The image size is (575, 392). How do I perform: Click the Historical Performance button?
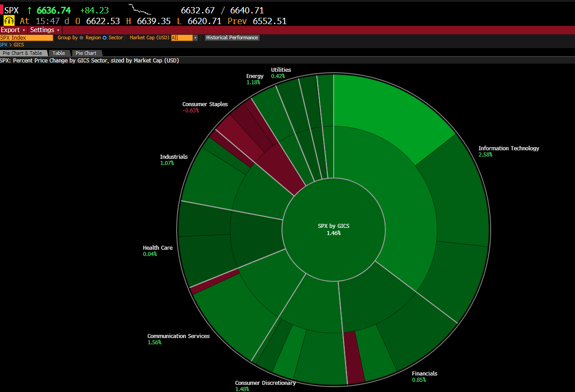232,38
